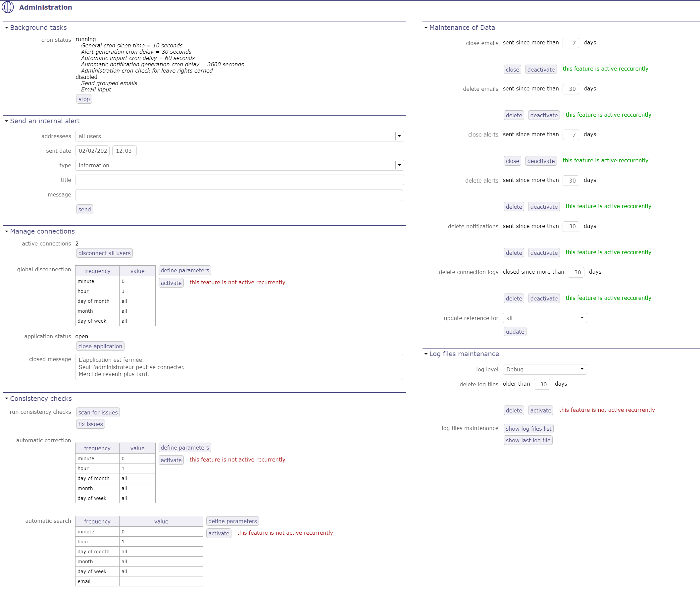Collapse the Maintenance of Data section

point(426,27)
